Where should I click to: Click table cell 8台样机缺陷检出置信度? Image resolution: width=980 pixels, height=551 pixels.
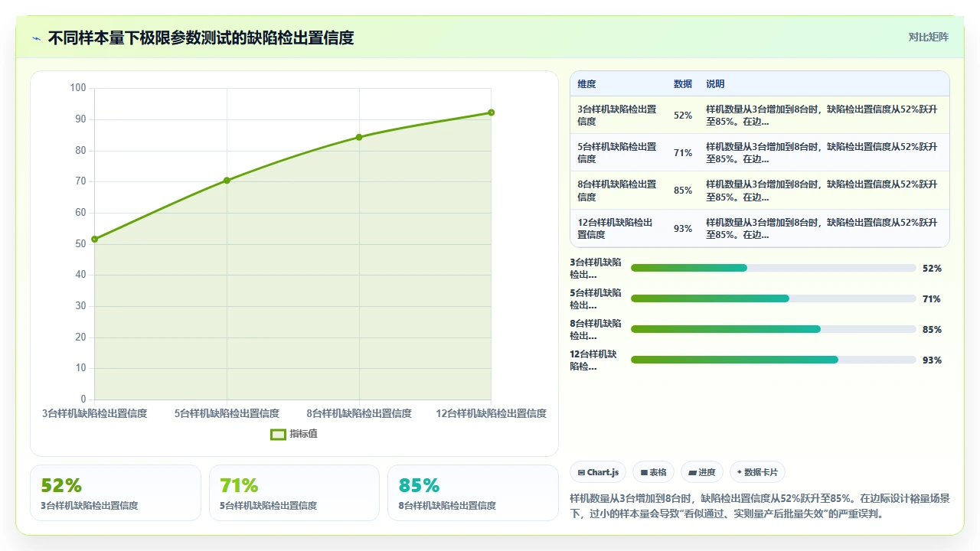pos(617,190)
